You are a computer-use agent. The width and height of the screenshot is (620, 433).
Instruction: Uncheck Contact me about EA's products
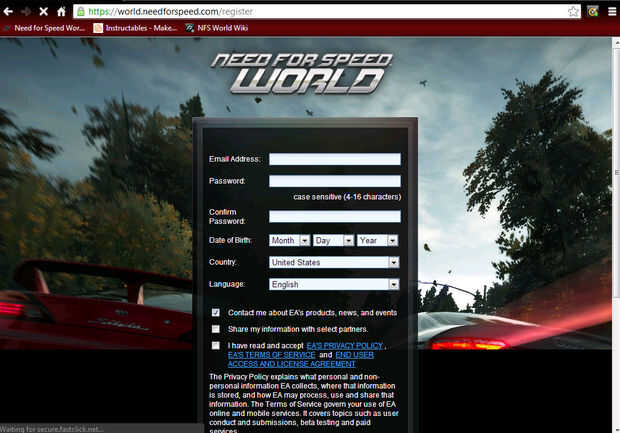coord(215,312)
